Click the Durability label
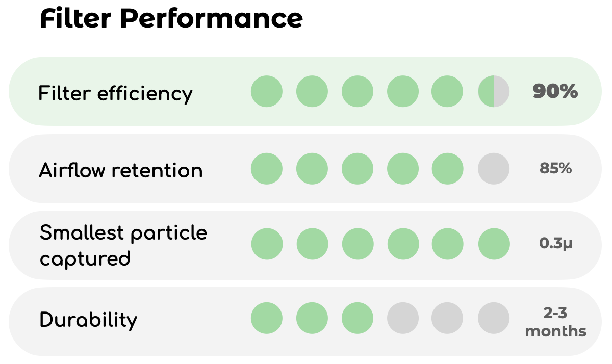 tap(89, 320)
